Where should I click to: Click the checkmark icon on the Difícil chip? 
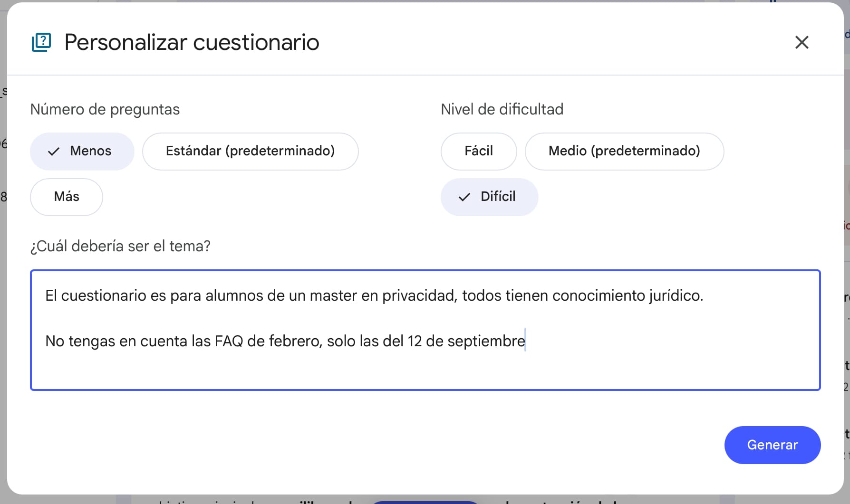(x=464, y=197)
